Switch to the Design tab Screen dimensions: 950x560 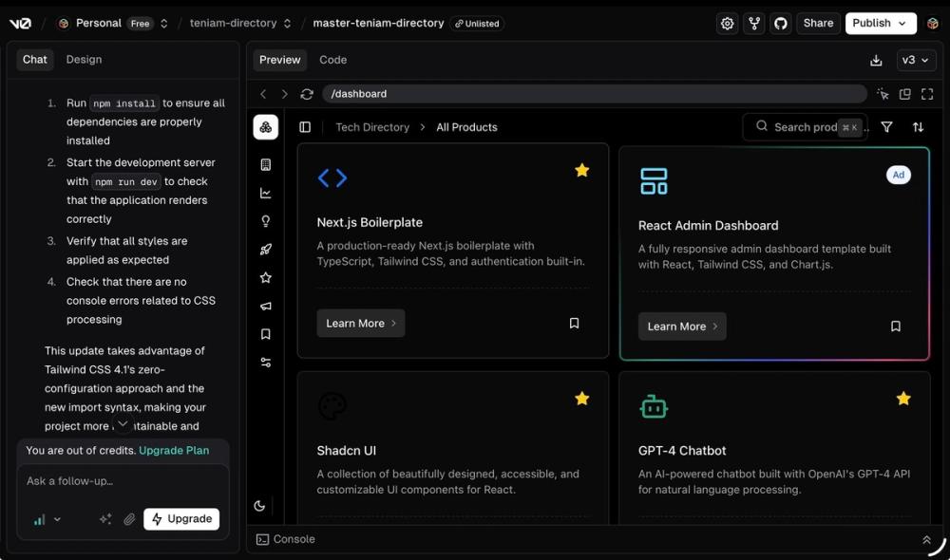84,60
